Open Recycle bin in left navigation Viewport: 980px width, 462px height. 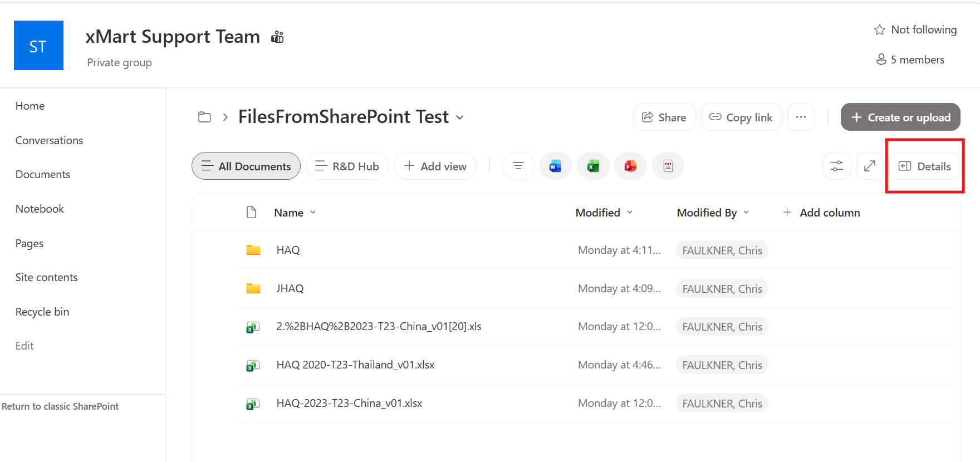tap(42, 312)
